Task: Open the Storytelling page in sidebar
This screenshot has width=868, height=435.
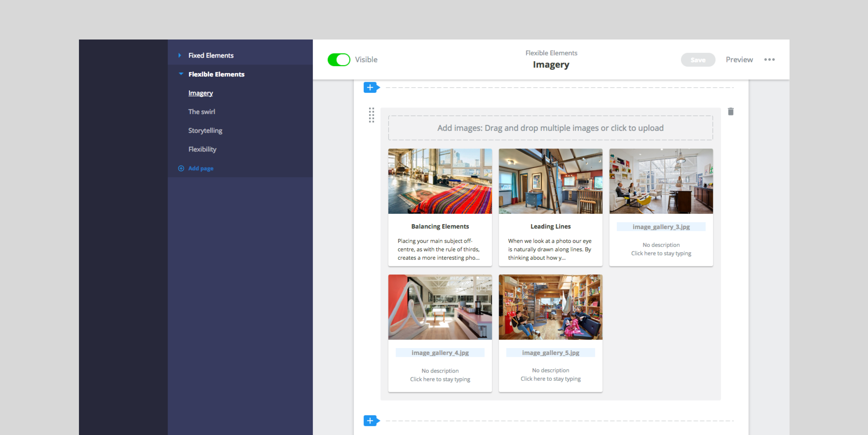Action: pos(205,131)
